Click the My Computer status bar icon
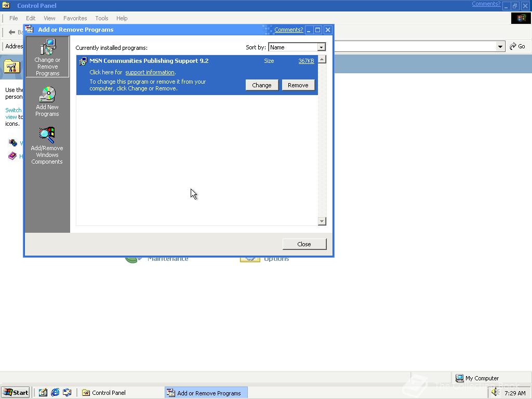The width and height of the screenshot is (532, 399). click(459, 378)
